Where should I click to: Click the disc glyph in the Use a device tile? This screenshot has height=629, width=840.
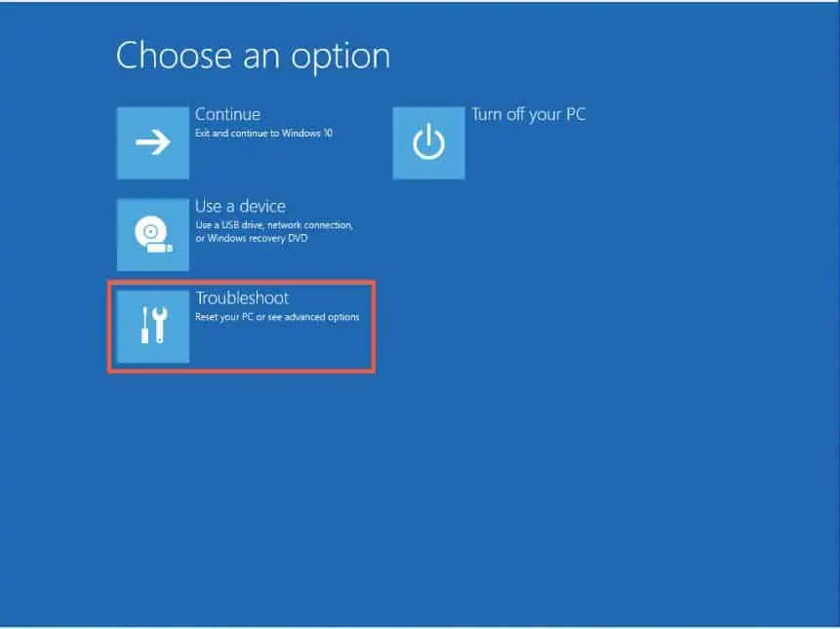point(150,232)
